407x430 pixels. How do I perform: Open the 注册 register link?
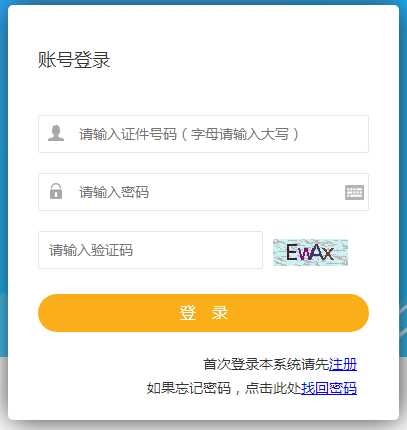(343, 364)
